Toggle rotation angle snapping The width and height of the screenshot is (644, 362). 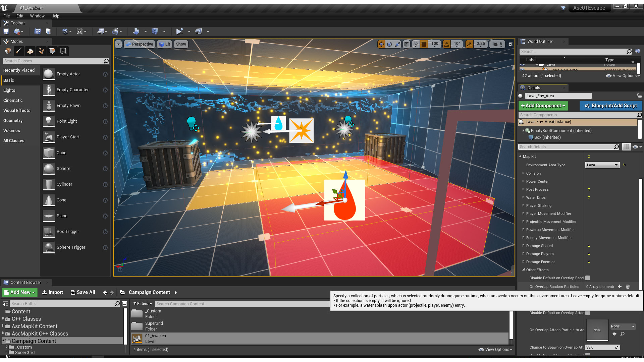[x=447, y=44]
